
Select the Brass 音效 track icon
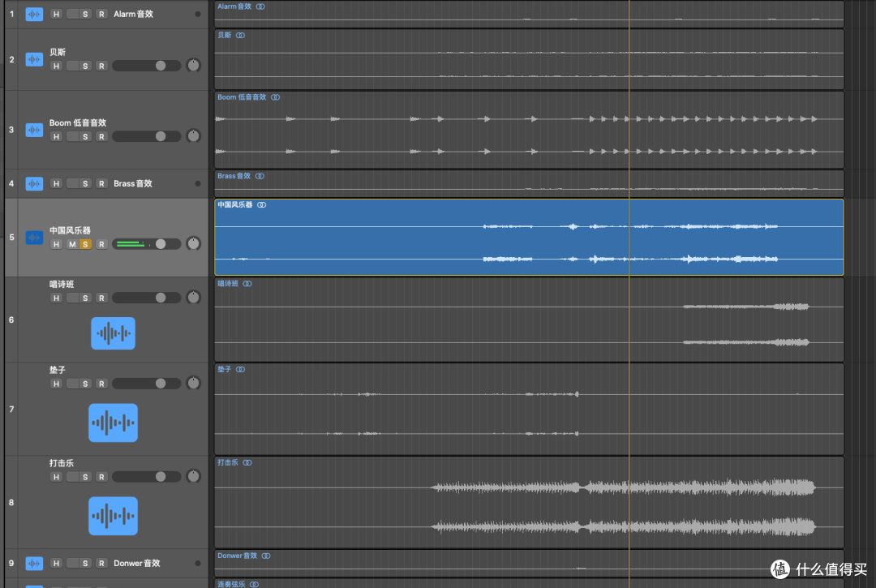coord(34,183)
